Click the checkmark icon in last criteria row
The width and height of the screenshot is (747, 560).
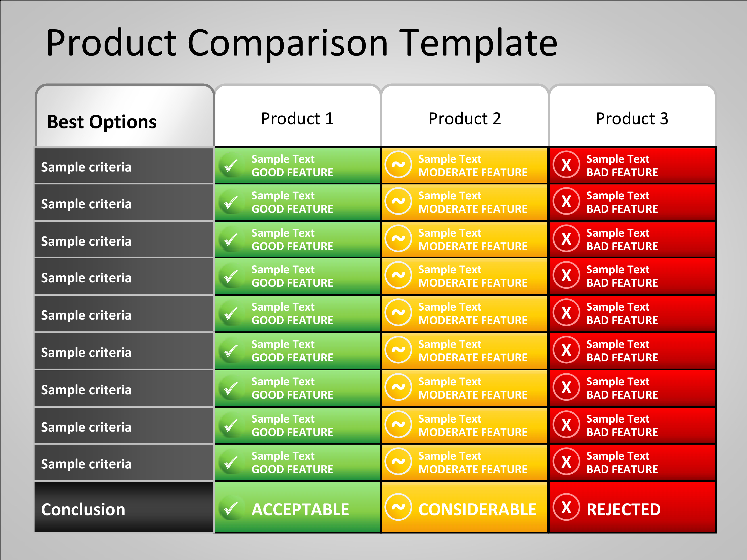(x=231, y=462)
